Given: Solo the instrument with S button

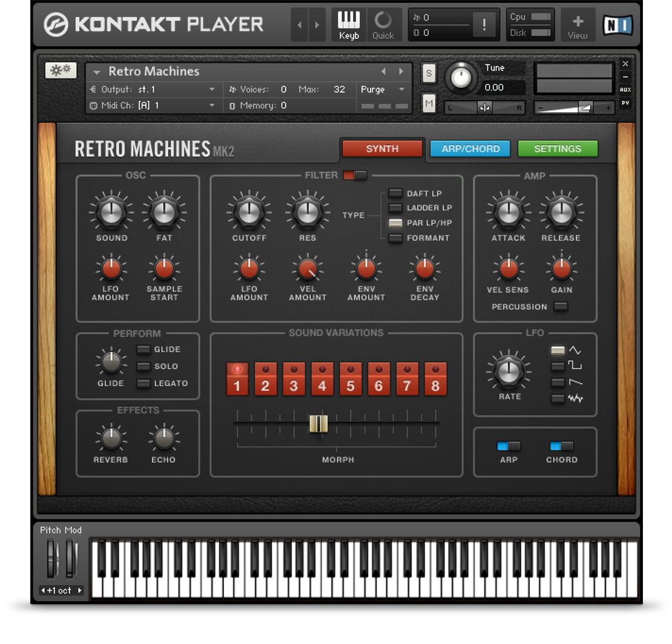Looking at the screenshot, I should (x=429, y=73).
